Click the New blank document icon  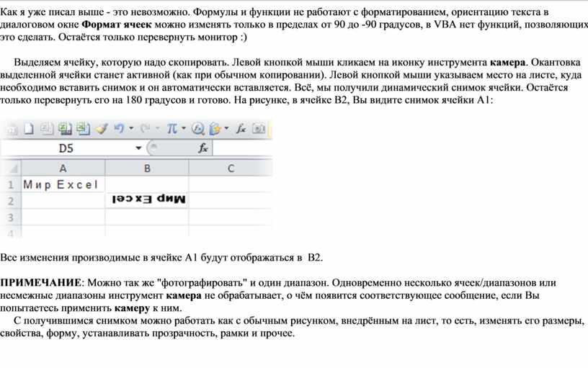click(29, 129)
